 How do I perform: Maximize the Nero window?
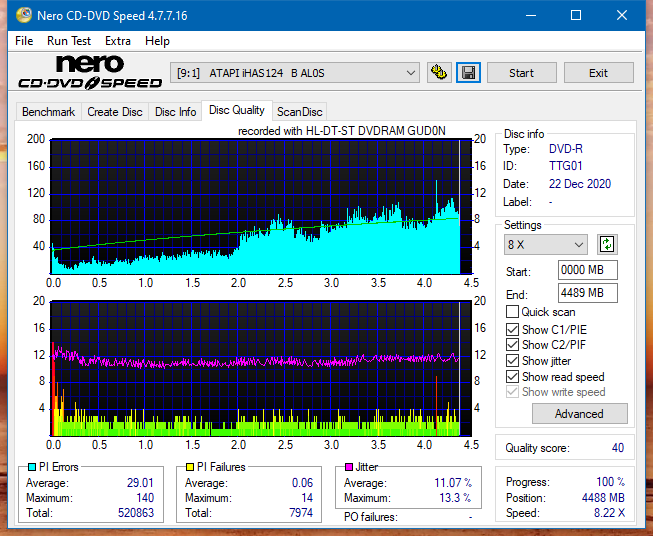coord(576,15)
